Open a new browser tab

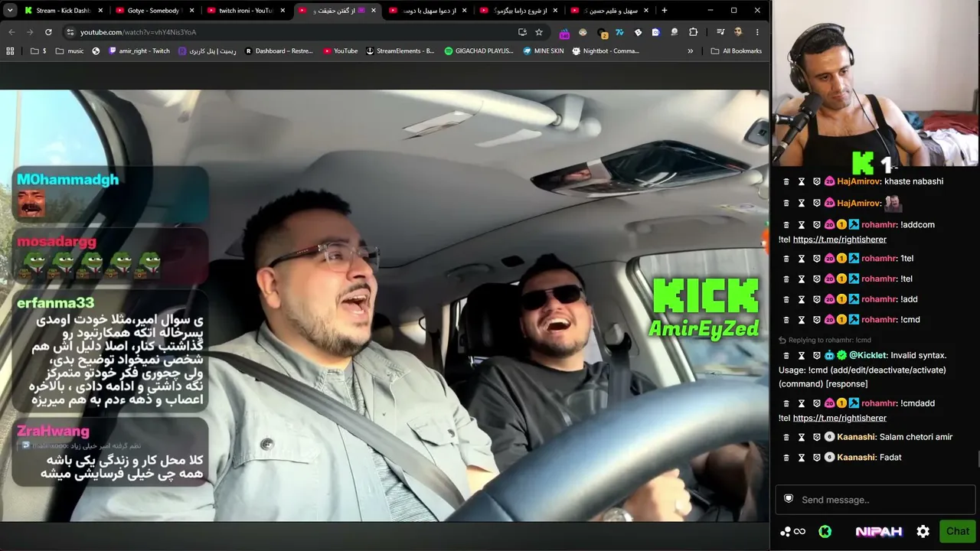point(664,11)
